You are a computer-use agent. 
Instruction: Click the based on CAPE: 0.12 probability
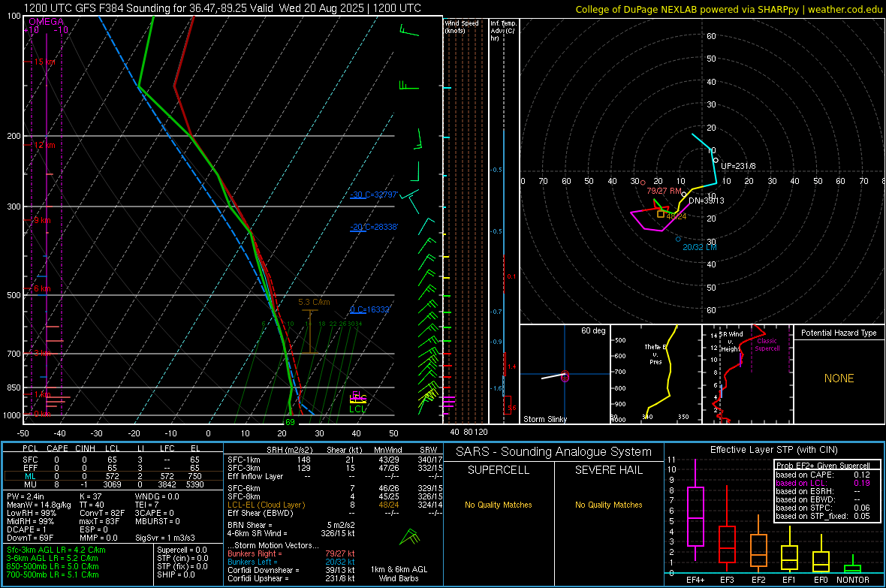tap(823, 475)
